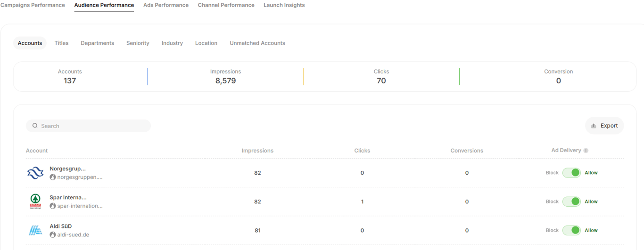Open the Channel Performance tab

click(226, 5)
